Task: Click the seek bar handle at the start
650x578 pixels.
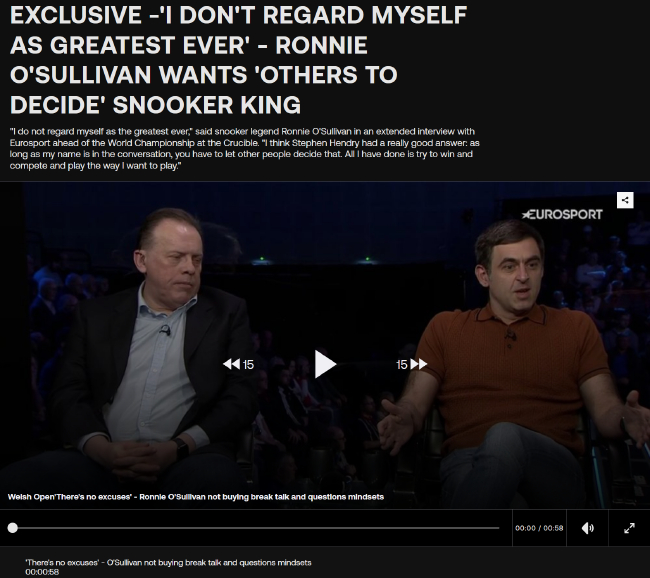Action: [12, 528]
